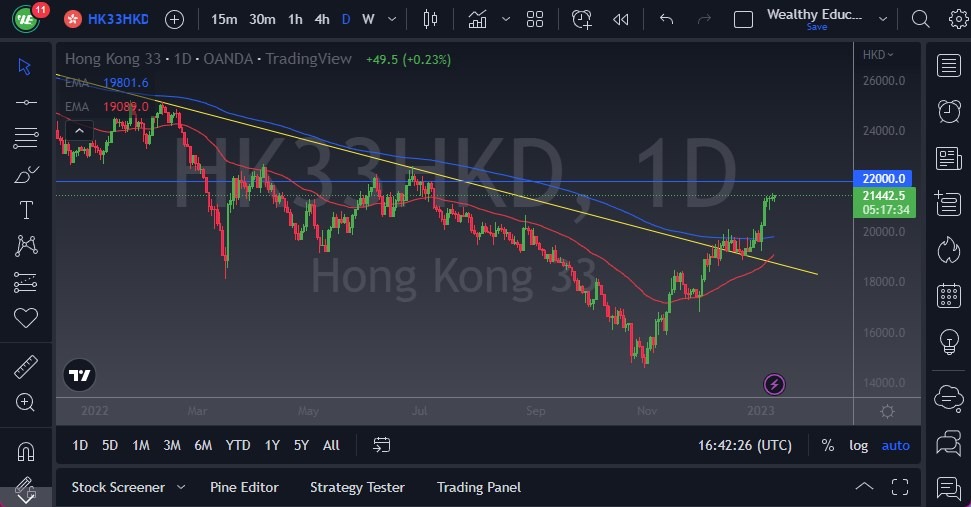Toggle the log scale
The height and width of the screenshot is (507, 971).
coord(859,445)
